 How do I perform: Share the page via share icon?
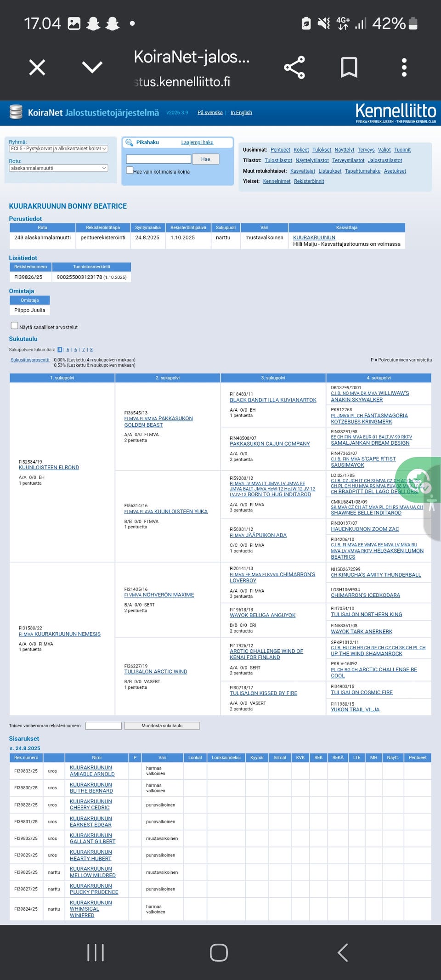point(294,68)
